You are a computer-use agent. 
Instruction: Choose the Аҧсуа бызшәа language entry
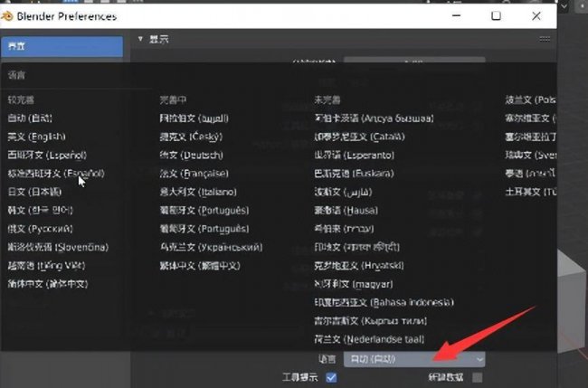pos(374,118)
